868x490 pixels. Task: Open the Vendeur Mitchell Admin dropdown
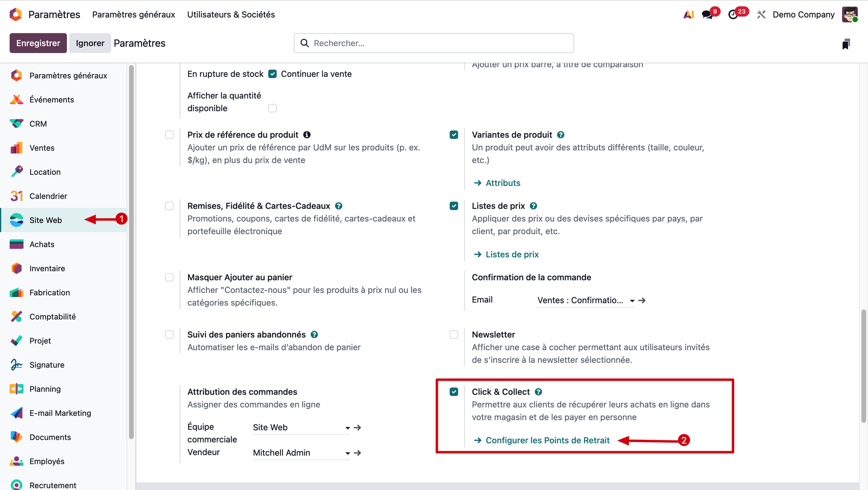coord(347,453)
